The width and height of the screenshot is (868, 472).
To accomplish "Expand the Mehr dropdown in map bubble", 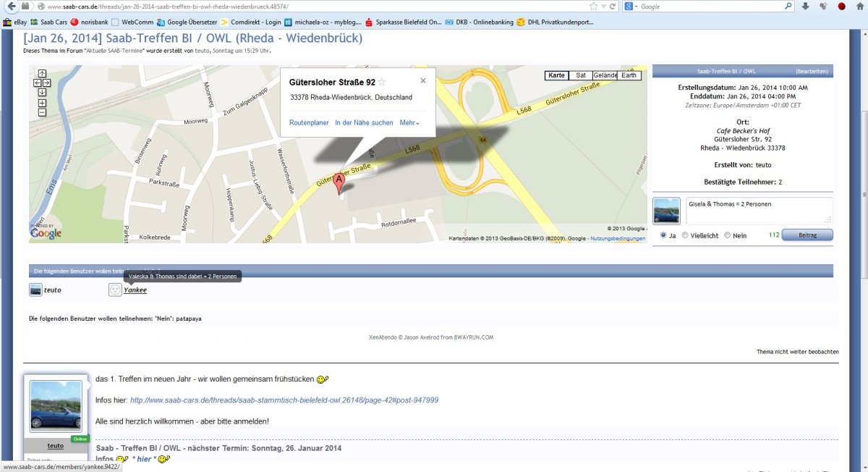I will (409, 123).
